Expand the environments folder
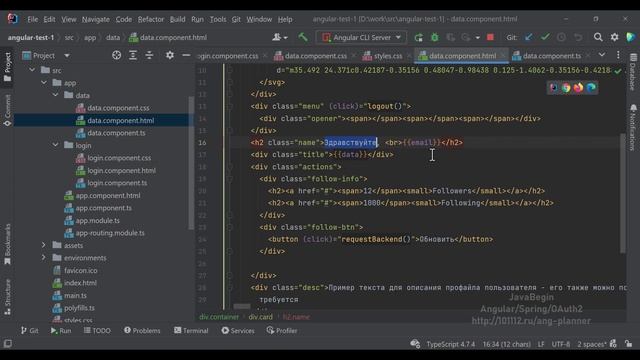This screenshot has width=640, height=360. pos(44,258)
